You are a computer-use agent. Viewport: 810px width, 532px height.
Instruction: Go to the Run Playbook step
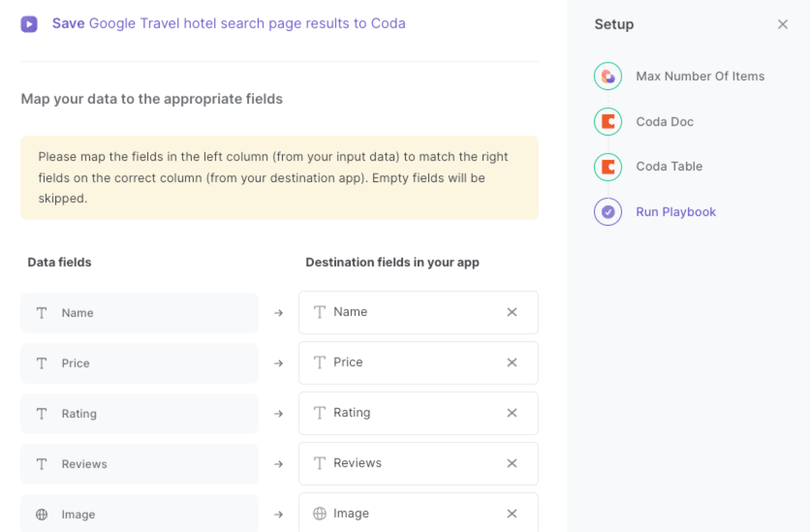pos(676,212)
